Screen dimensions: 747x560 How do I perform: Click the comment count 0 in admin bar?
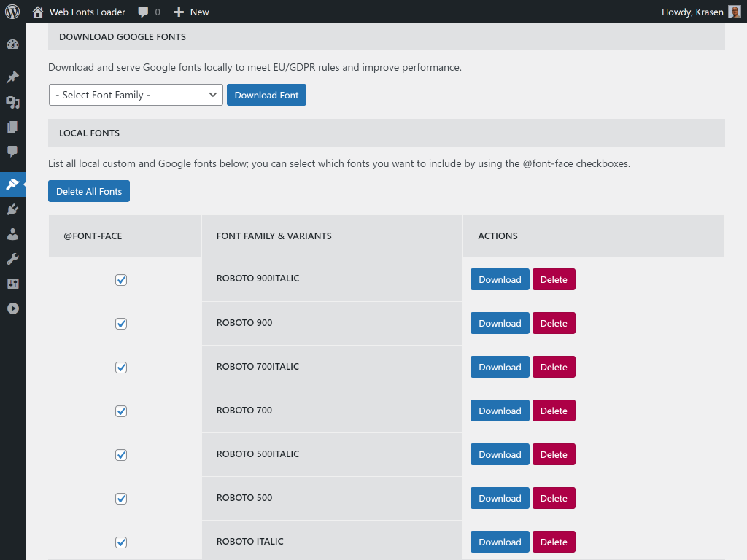pyautogui.click(x=158, y=12)
